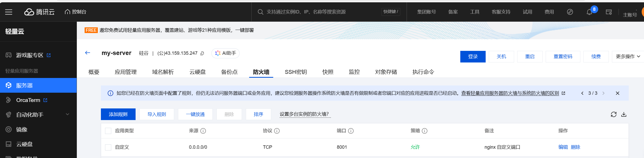The width and height of the screenshot is (644, 158).
Task: Switch to the 应用管理 tab
Action: [x=126, y=72]
